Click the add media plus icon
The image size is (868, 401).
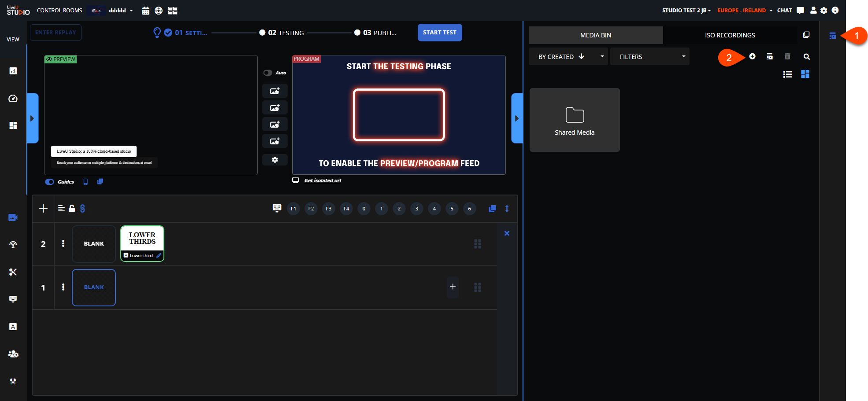coord(752,56)
